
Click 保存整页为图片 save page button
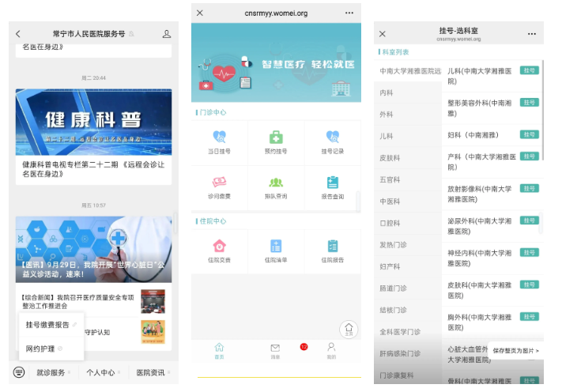515,350
